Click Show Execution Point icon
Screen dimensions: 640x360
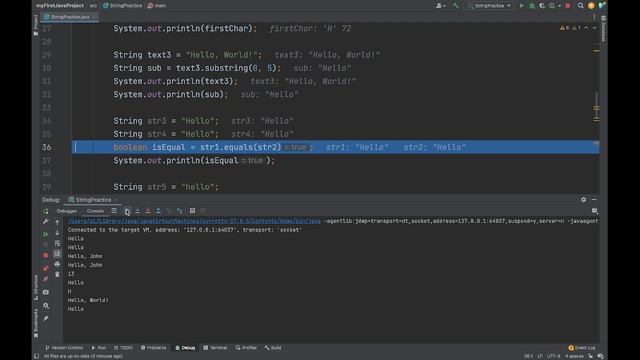(x=114, y=211)
